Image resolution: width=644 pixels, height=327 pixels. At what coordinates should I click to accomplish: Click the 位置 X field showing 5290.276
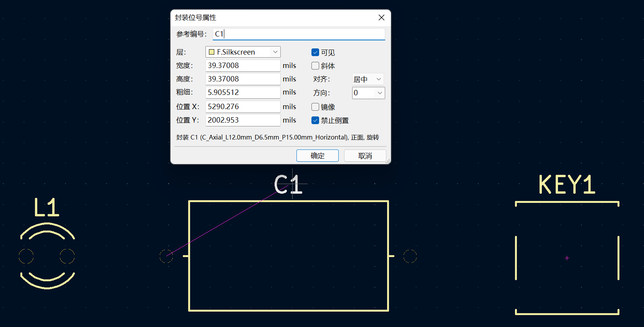pyautogui.click(x=243, y=107)
